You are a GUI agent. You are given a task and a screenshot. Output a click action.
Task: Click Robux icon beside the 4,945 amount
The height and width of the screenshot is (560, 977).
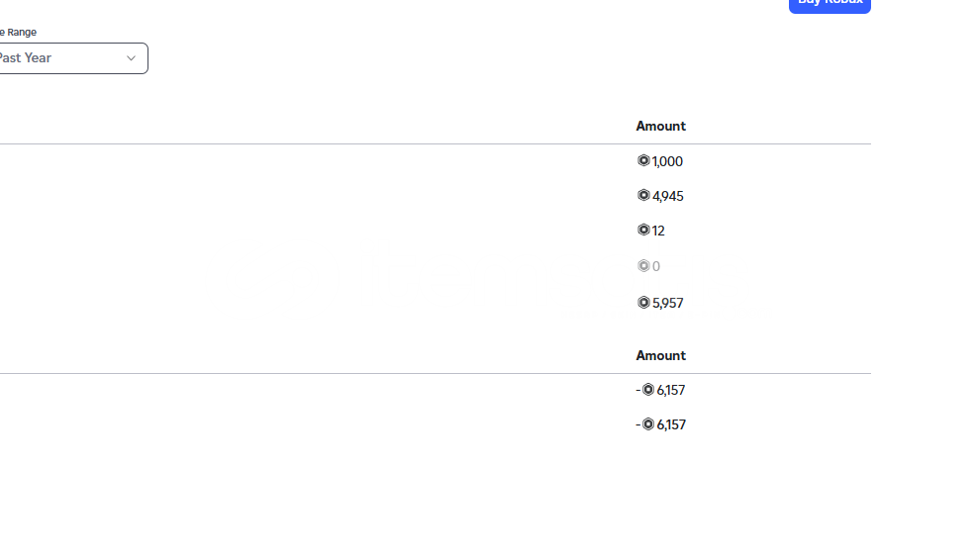coord(643,196)
